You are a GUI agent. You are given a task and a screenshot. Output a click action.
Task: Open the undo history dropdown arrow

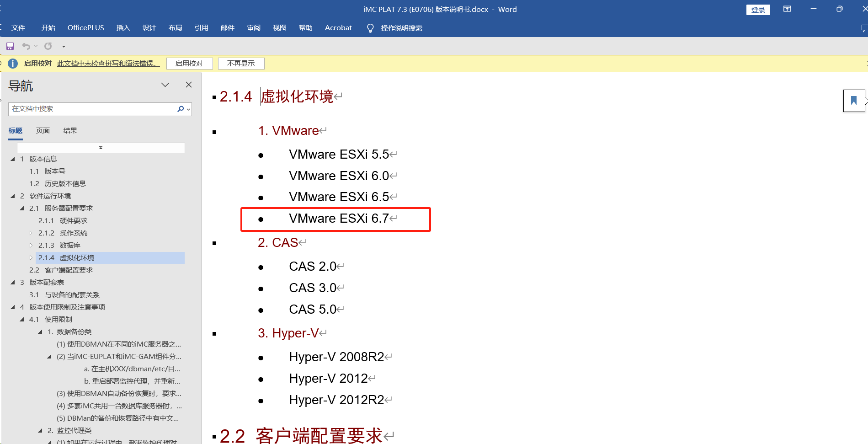click(36, 46)
